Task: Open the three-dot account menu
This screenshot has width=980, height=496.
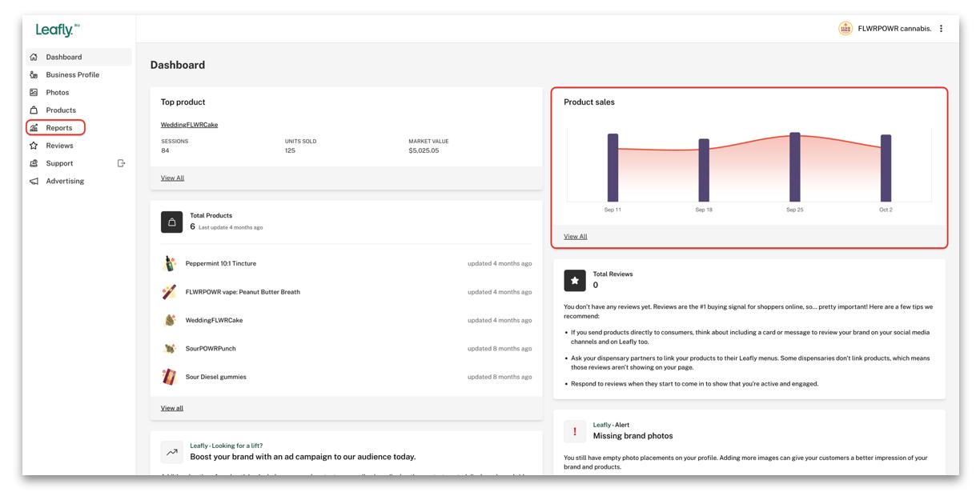Action: (942, 29)
